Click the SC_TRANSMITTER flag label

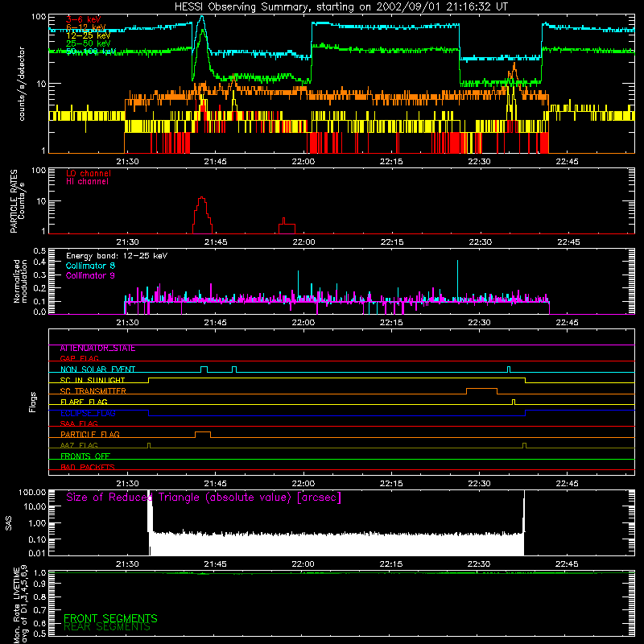tap(93, 391)
